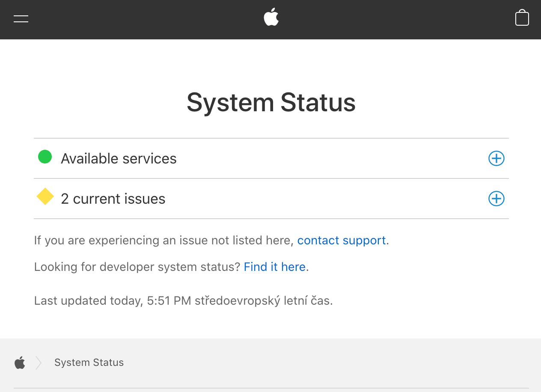
Task: Open the shopping bag
Action: [522, 18]
